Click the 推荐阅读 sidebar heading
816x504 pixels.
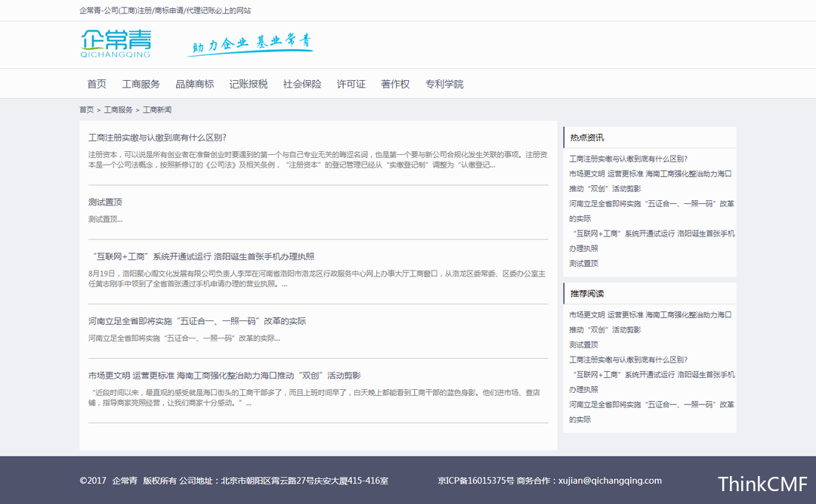coord(587,294)
